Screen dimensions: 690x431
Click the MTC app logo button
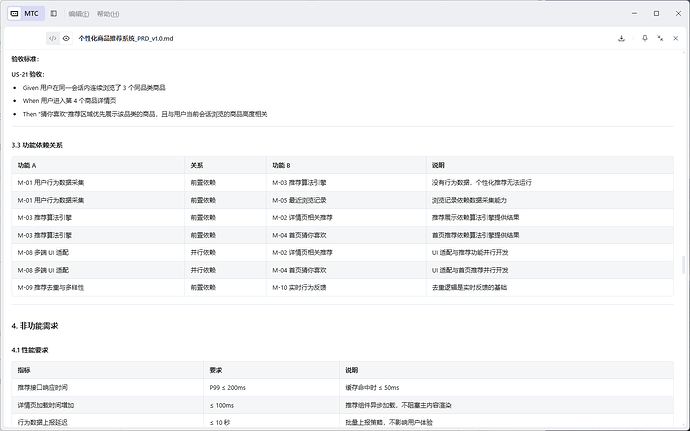point(26,14)
